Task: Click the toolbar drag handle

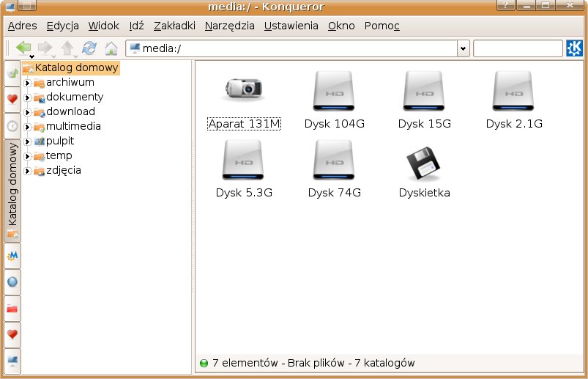Action: (x=7, y=48)
